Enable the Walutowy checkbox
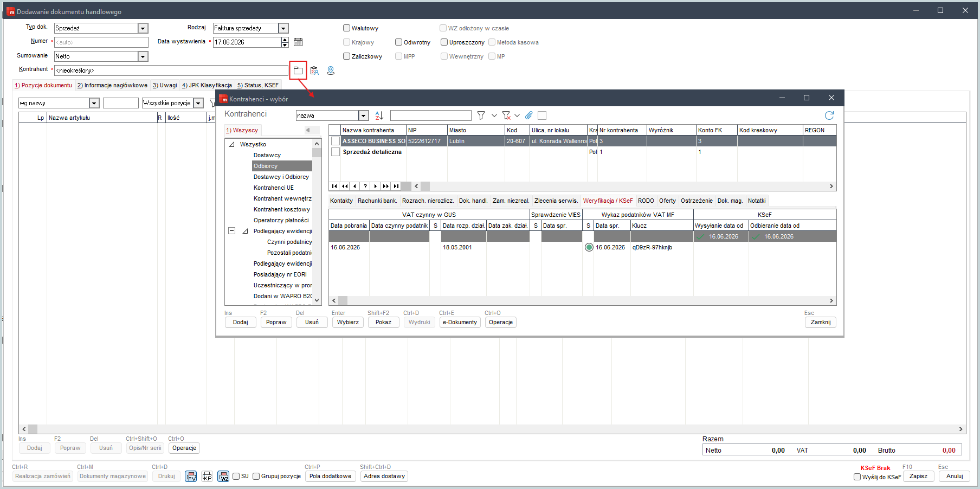The height and width of the screenshot is (489, 980). pyautogui.click(x=346, y=28)
